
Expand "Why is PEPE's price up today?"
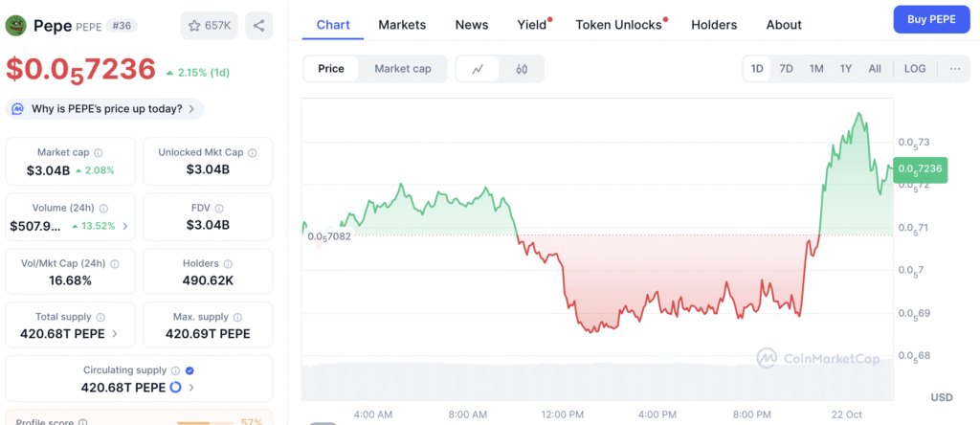click(x=105, y=109)
